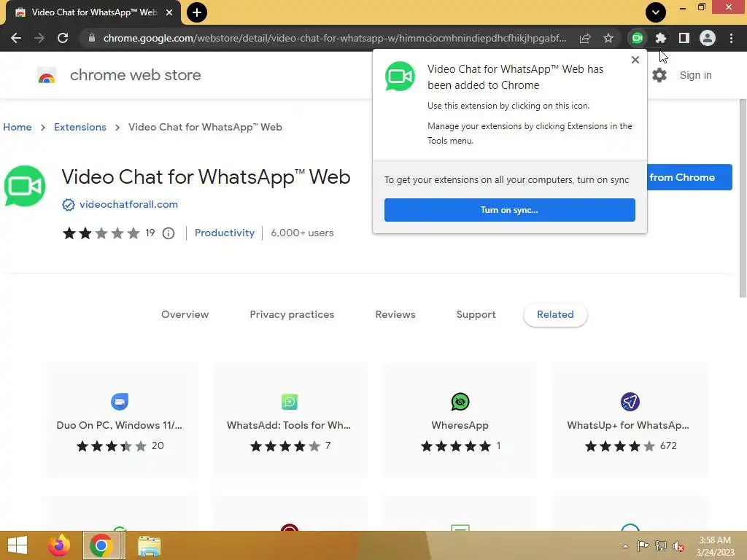
Task: Show hidden system tray icons
Action: coord(625,546)
